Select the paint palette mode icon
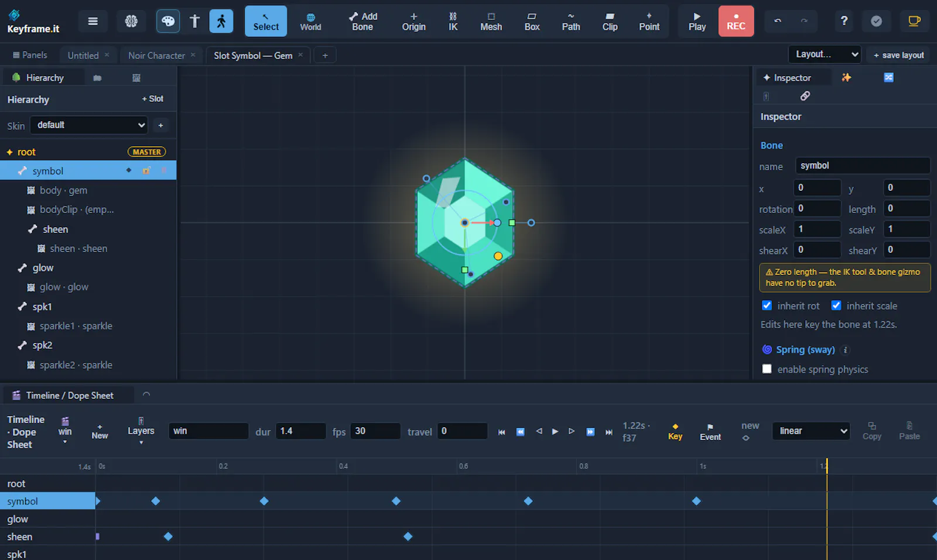 168,22
